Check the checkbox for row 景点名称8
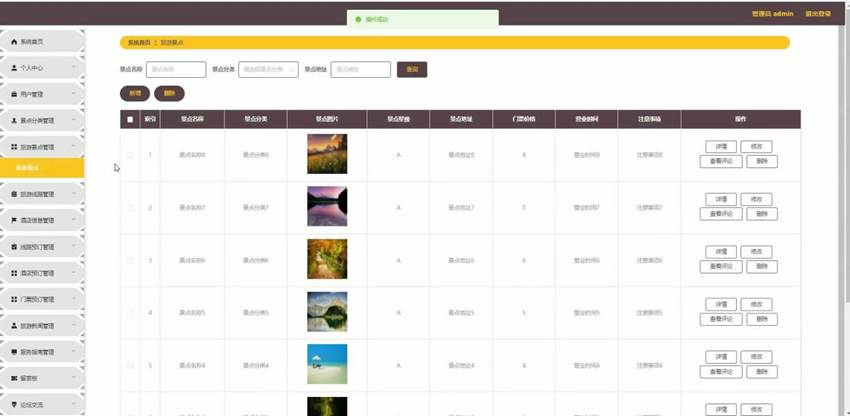This screenshot has height=416, width=850. [x=130, y=155]
